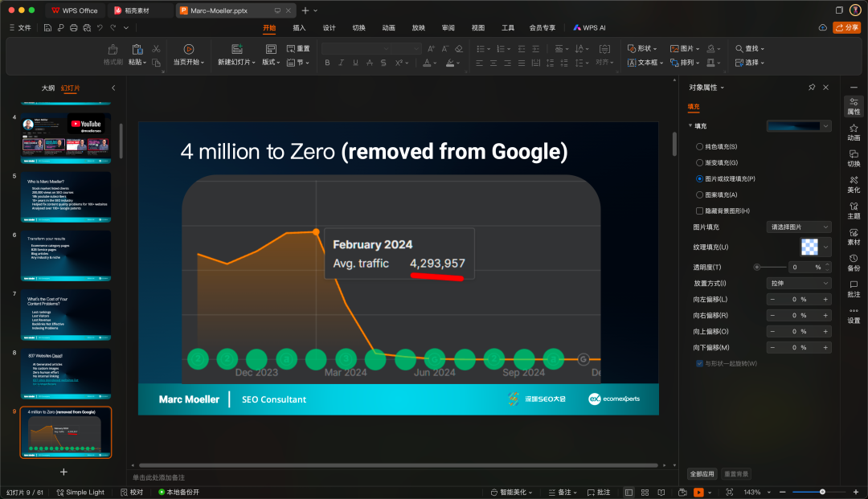Screen dimensions: 868x499
Task: Open the picture fill (请选择图片) dropdown
Action: click(x=799, y=227)
